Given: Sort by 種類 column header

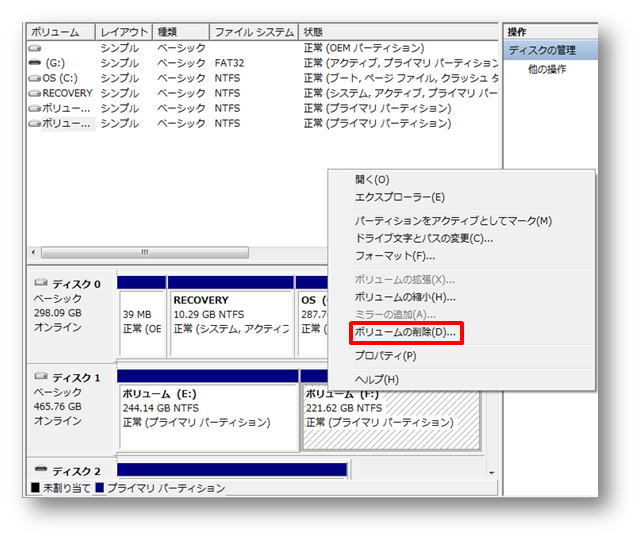Looking at the screenshot, I should pyautogui.click(x=181, y=32).
